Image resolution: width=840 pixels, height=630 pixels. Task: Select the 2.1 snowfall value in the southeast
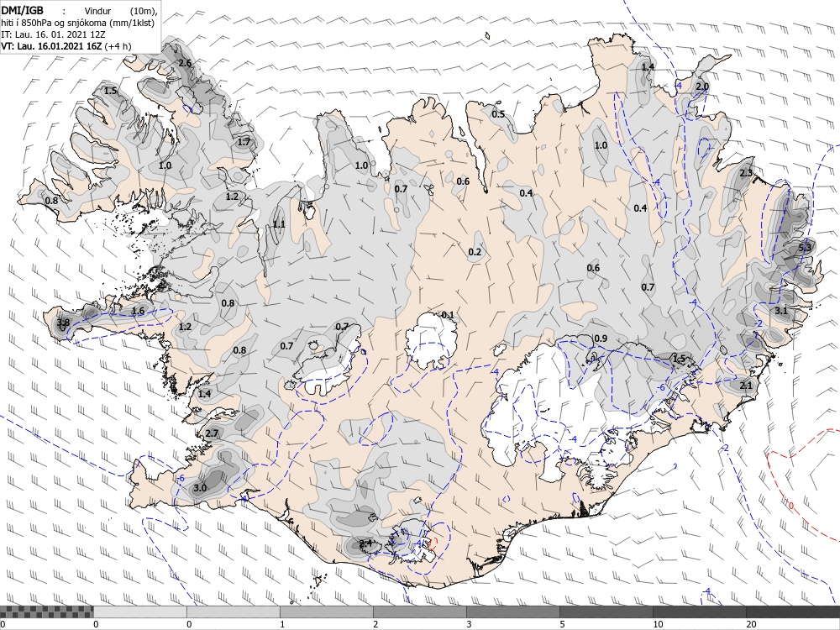746,386
